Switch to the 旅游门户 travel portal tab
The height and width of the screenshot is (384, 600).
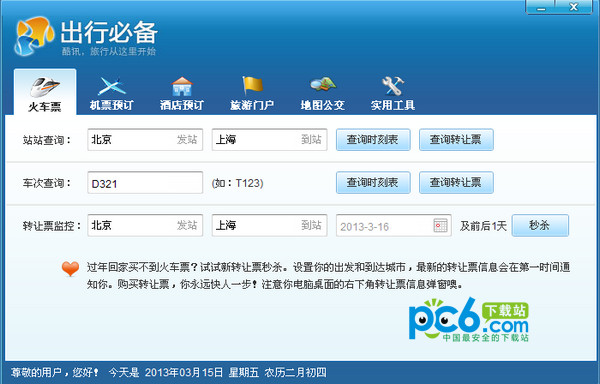pyautogui.click(x=252, y=94)
